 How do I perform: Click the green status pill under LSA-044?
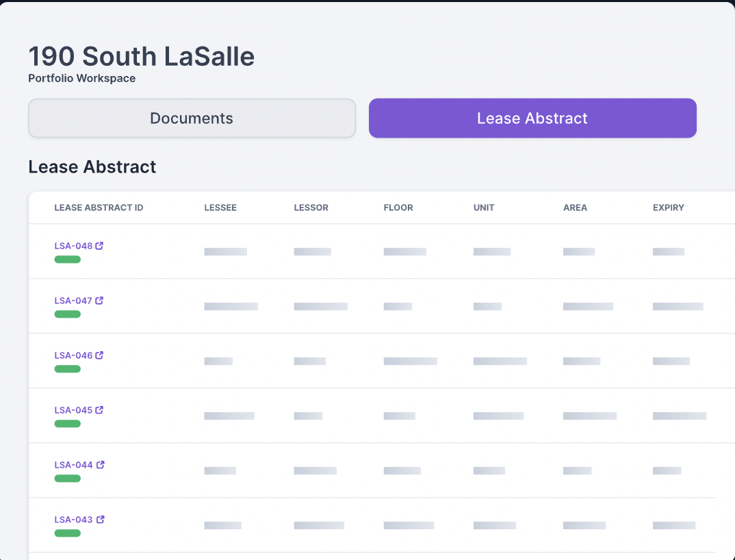(x=68, y=479)
